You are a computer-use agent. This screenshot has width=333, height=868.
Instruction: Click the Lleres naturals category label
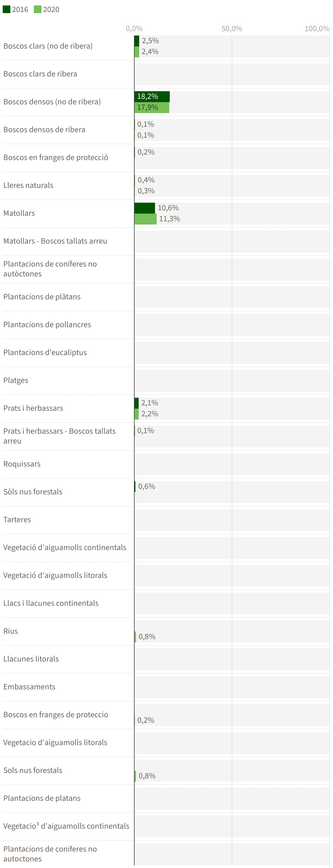(x=28, y=185)
